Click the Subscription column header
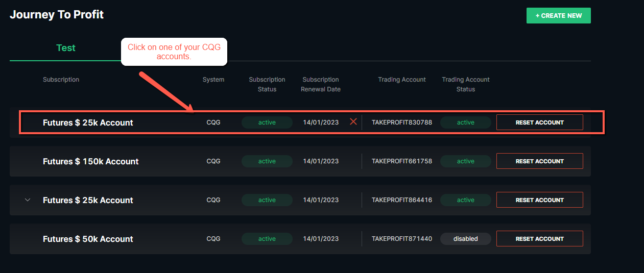Viewport: 644px width, 273px height. tap(61, 80)
